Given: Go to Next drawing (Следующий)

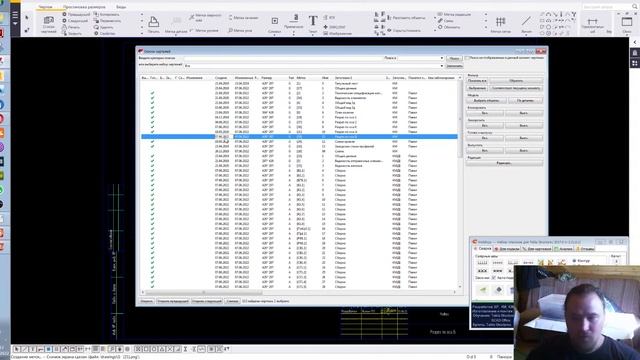Looking at the screenshot, I should (75, 21).
